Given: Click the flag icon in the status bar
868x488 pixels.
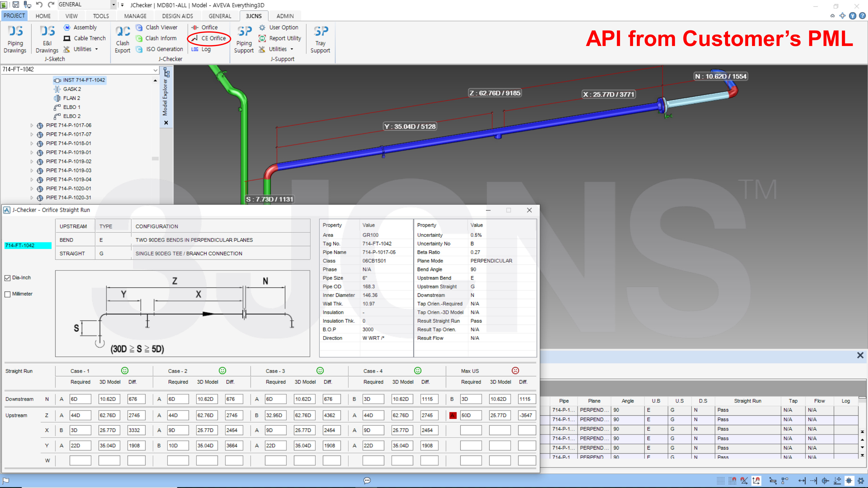Looking at the screenshot, I should coord(6,480).
